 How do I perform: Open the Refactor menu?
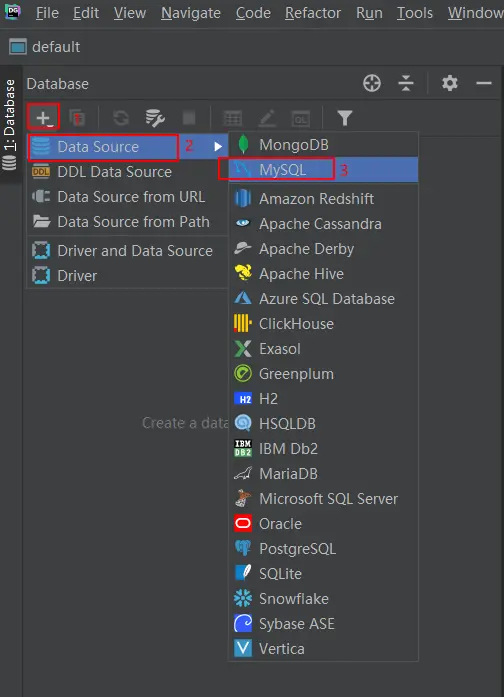coord(313,13)
